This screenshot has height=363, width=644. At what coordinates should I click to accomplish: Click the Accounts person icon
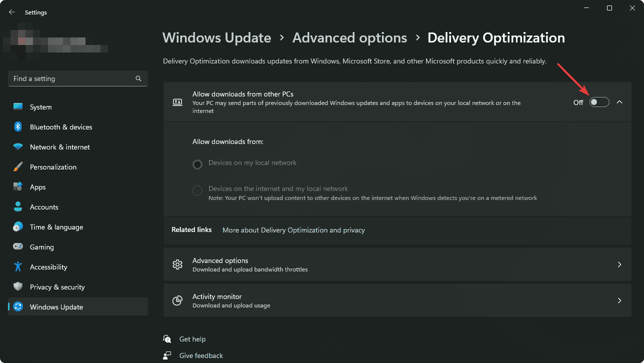point(17,206)
